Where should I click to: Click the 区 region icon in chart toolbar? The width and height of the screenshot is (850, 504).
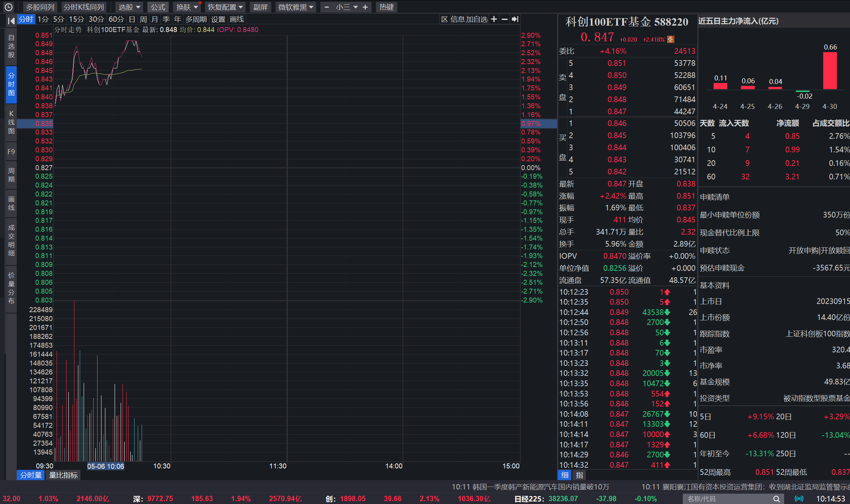tap(444, 19)
